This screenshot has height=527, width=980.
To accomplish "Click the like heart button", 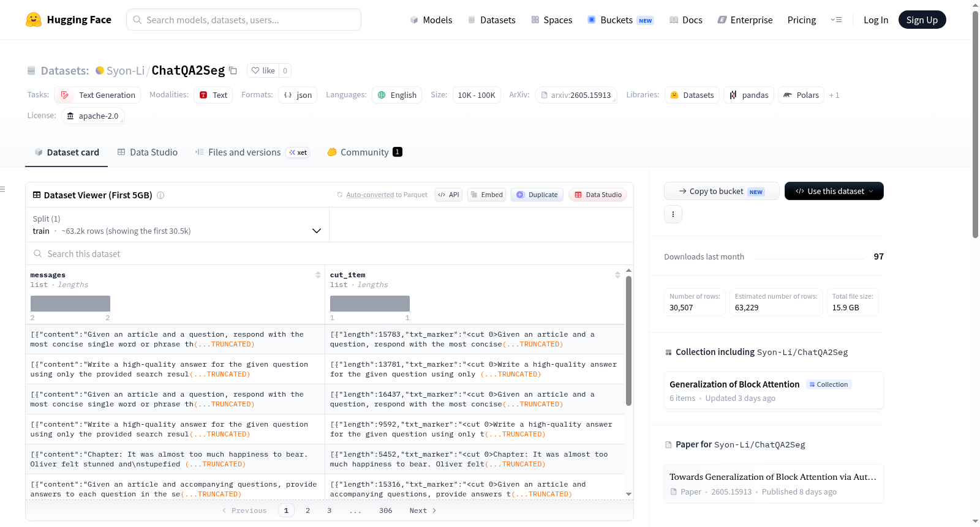I will point(263,70).
